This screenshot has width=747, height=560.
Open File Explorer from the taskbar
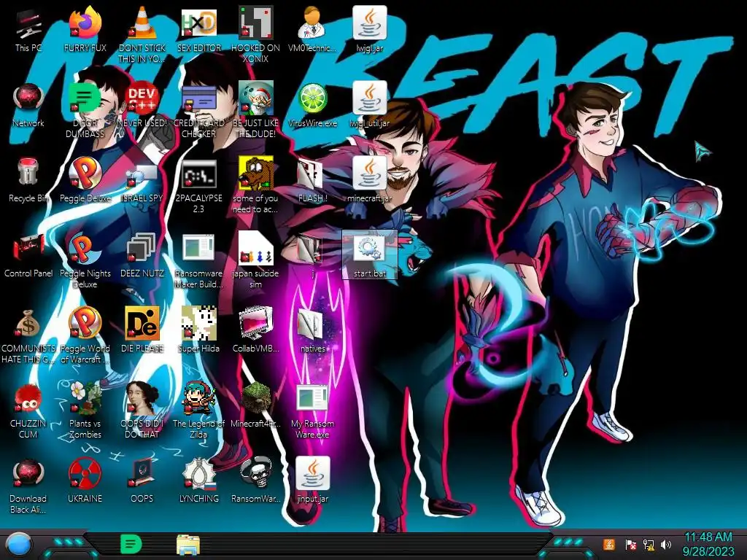click(188, 545)
